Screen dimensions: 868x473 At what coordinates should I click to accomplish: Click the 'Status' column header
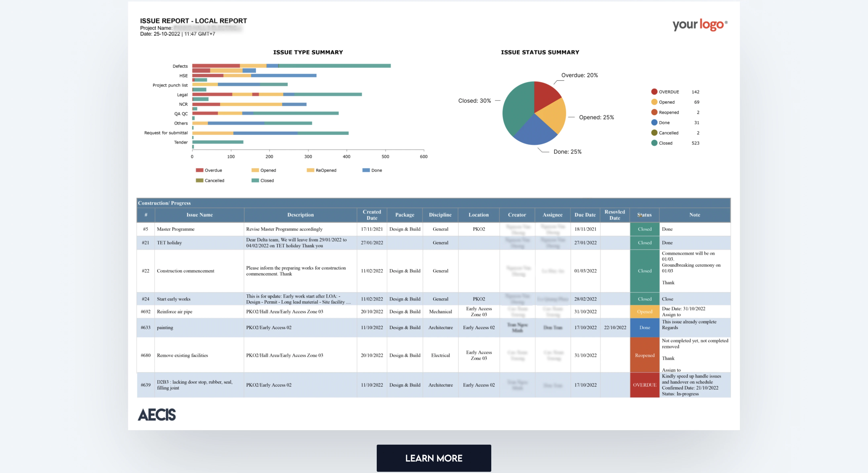[644, 215]
